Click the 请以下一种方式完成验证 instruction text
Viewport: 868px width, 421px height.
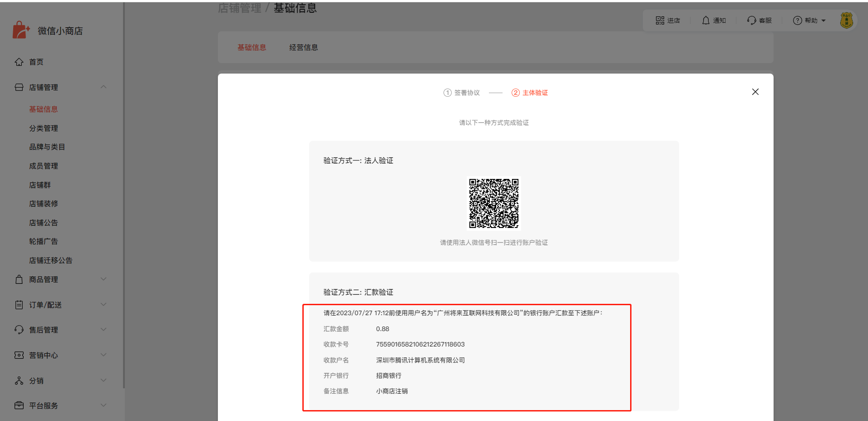494,123
